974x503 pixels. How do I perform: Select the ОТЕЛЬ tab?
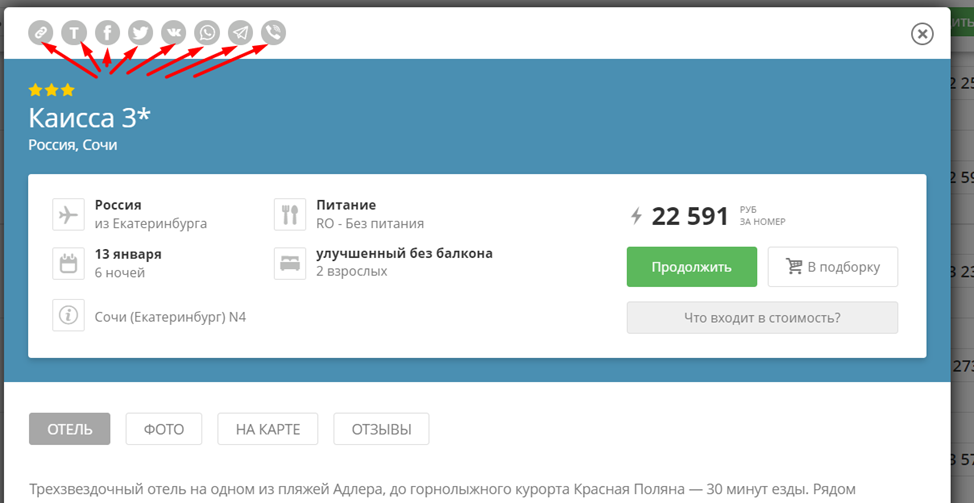(70, 429)
